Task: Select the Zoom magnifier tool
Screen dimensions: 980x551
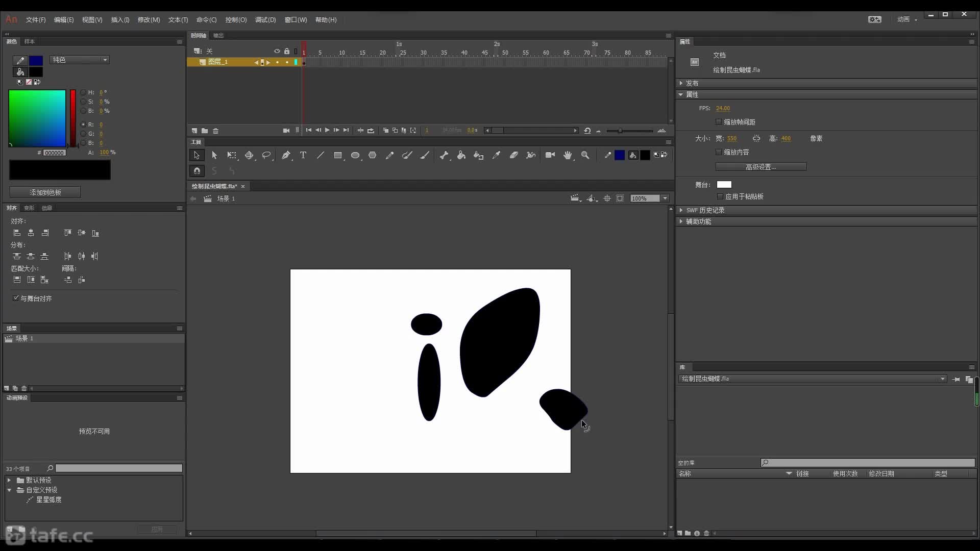Action: (x=585, y=155)
